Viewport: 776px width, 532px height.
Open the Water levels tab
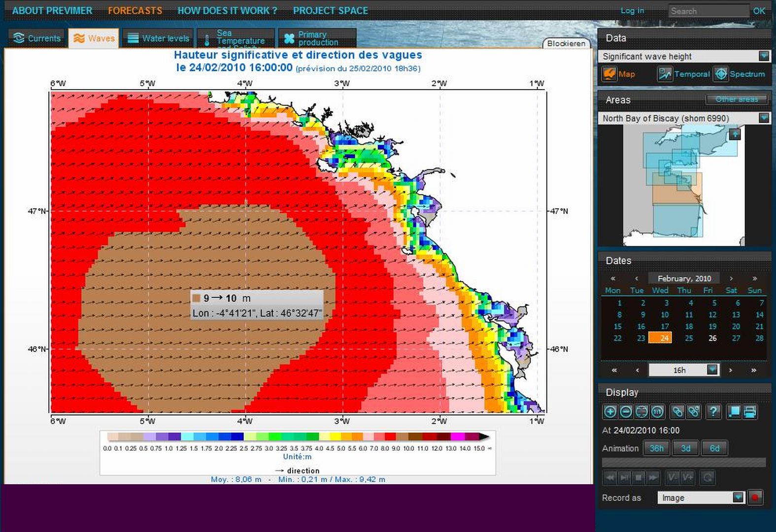(159, 38)
